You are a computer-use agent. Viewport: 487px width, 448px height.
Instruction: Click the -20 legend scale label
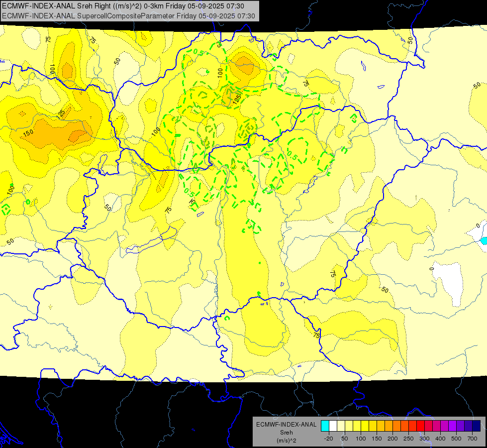click(x=329, y=439)
